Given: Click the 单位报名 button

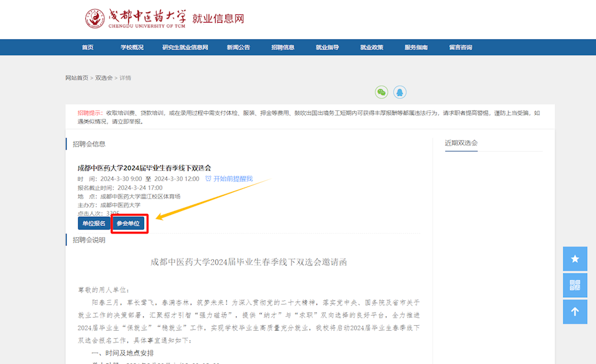Looking at the screenshot, I should 94,223.
